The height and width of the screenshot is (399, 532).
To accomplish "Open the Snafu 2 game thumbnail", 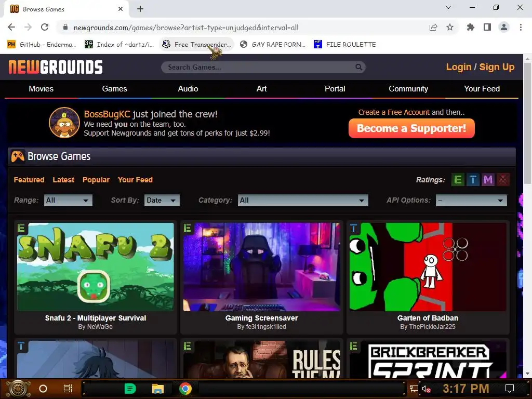I will (x=96, y=267).
